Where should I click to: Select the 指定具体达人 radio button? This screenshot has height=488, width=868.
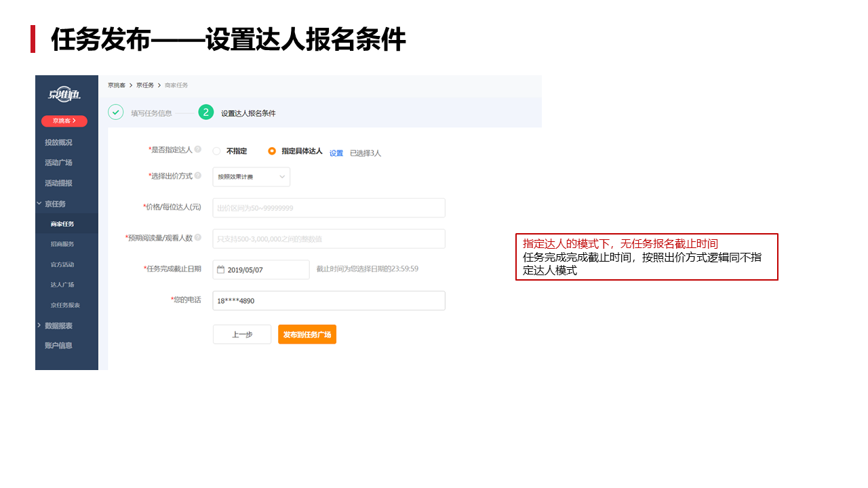click(x=271, y=151)
